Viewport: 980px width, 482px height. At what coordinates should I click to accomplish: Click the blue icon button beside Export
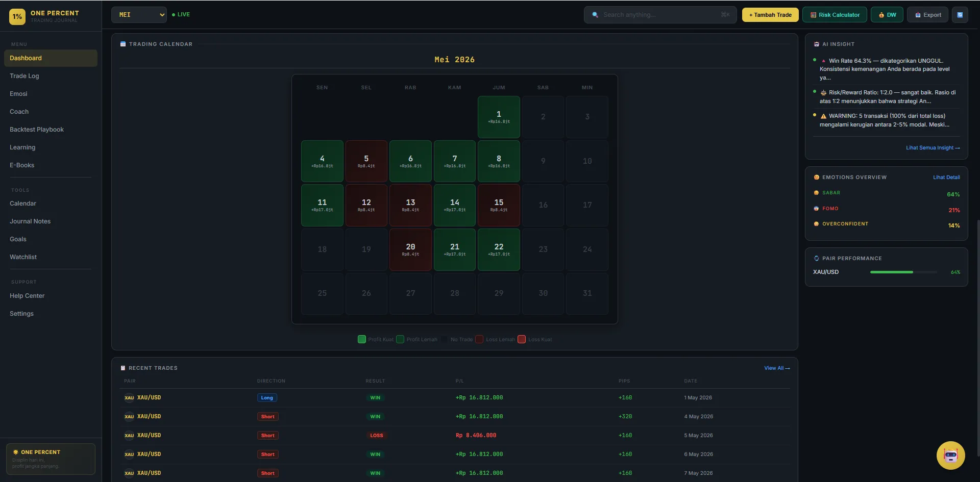coord(960,15)
